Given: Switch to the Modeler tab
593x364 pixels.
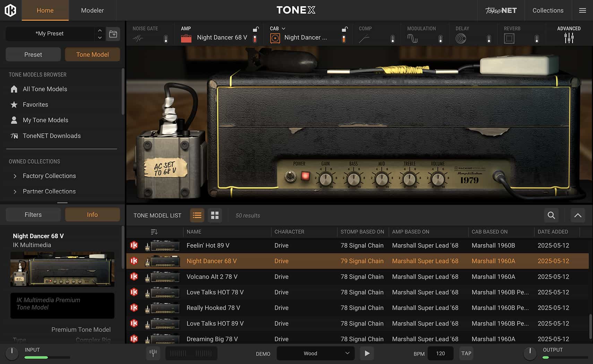Looking at the screenshot, I should [x=92, y=10].
